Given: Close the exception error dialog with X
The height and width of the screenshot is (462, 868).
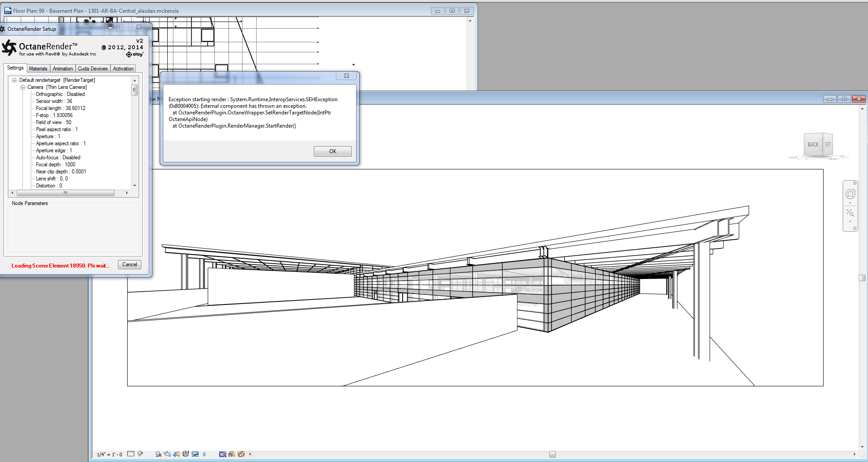Looking at the screenshot, I should pyautogui.click(x=346, y=76).
